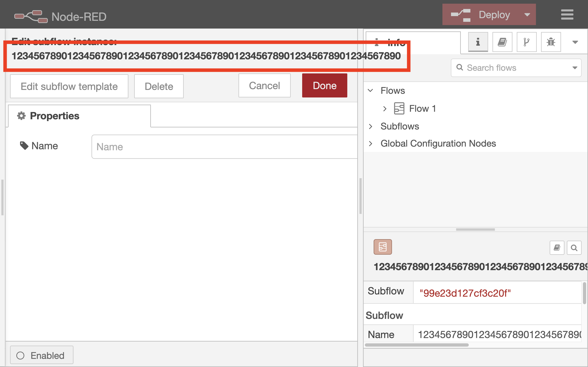588x367 pixels.
Task: Collapse the Flows section
Action: (371, 91)
